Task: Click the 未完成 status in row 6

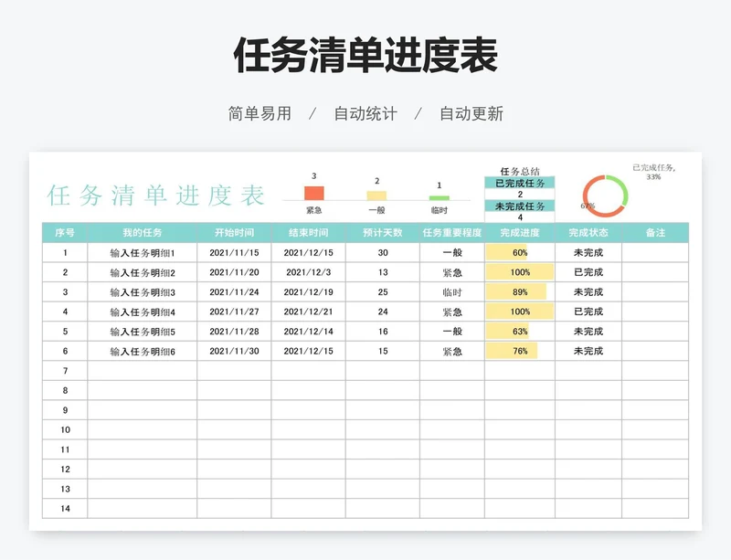Action: [x=588, y=351]
